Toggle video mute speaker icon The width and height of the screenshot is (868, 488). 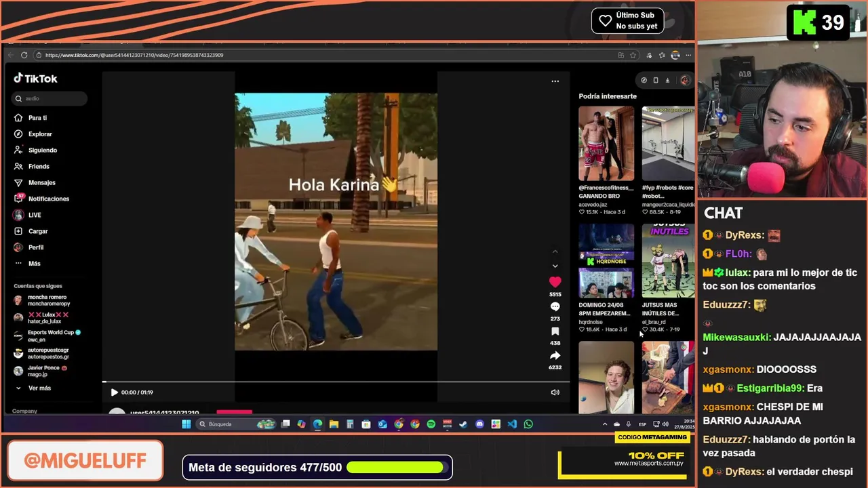[555, 392]
